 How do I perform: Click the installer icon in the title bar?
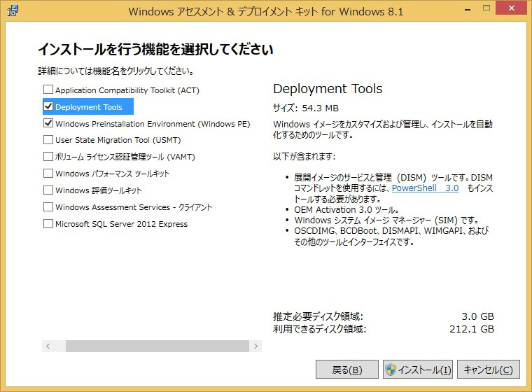pyautogui.click(x=13, y=10)
